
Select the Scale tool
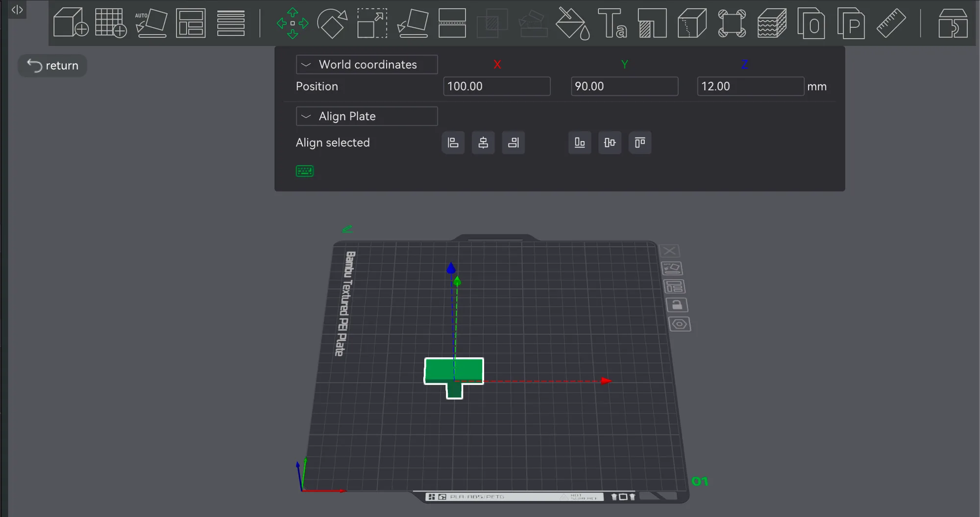pyautogui.click(x=372, y=23)
